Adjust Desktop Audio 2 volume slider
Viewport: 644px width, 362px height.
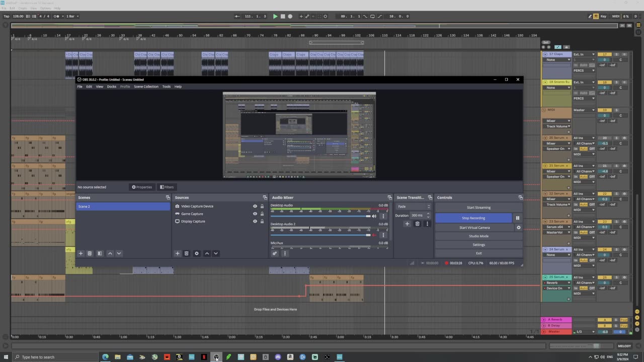[x=320, y=235]
